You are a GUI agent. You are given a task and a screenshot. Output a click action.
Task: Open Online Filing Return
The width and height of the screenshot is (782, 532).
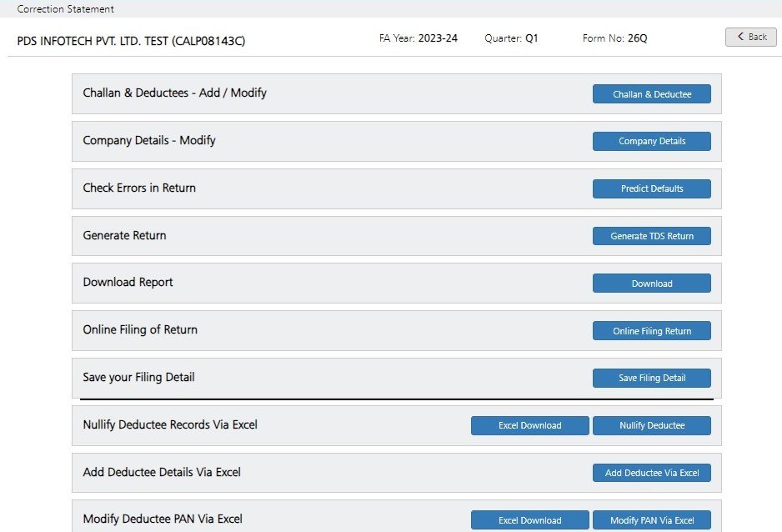pos(651,330)
